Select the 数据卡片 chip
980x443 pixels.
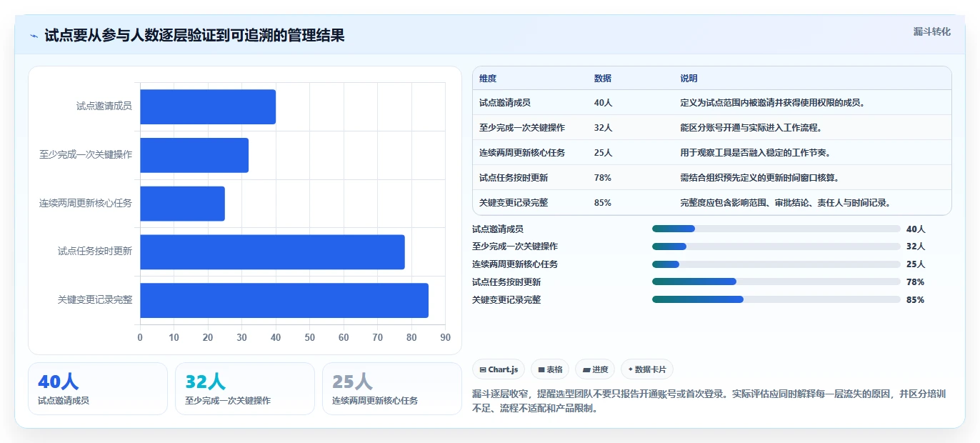[646, 369]
